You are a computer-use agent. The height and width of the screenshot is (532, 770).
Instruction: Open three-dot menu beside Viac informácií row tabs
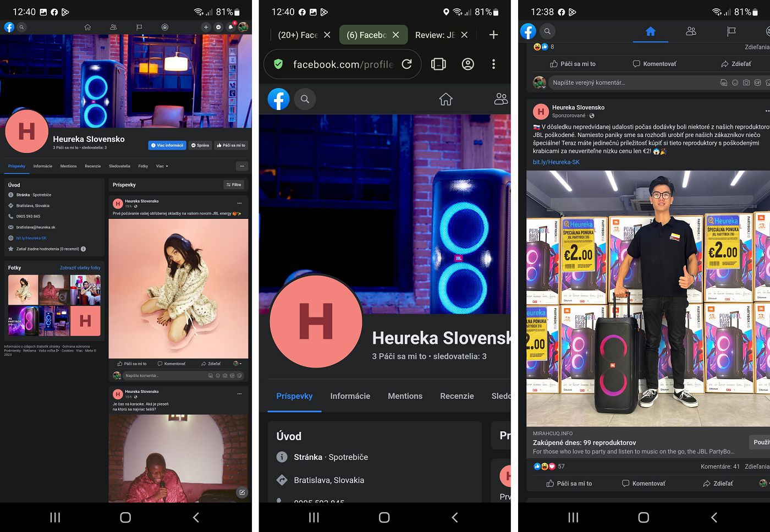pos(241,166)
